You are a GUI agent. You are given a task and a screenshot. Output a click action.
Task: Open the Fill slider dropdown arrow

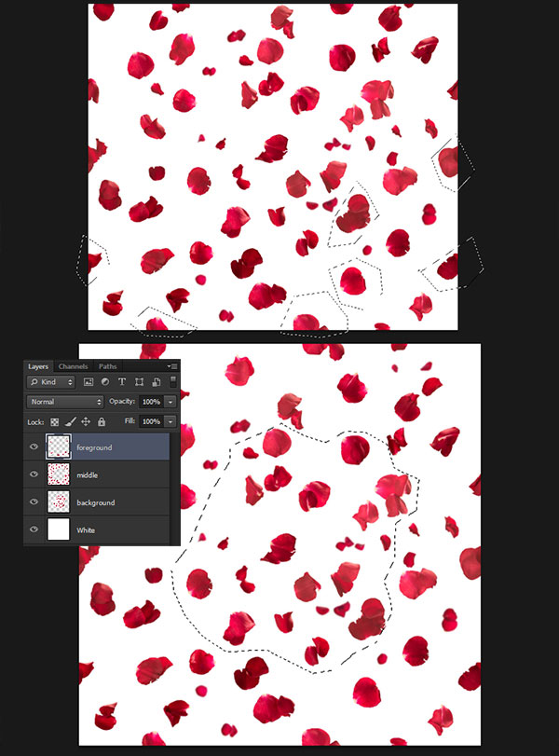tap(170, 421)
